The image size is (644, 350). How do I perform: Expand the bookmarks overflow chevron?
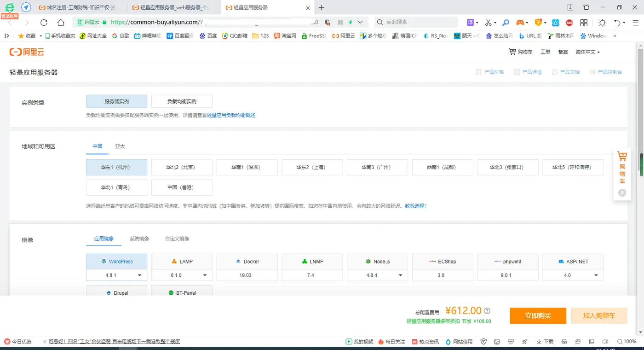pyautogui.click(x=614, y=35)
